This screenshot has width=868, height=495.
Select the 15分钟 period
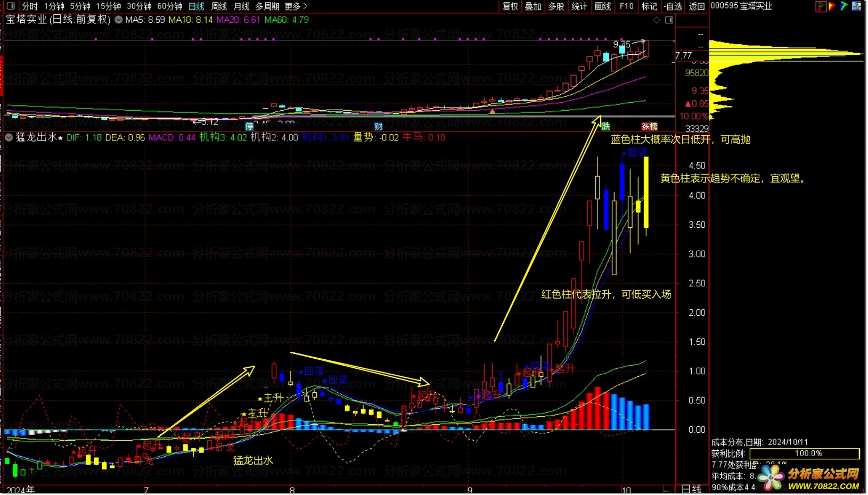point(108,6)
